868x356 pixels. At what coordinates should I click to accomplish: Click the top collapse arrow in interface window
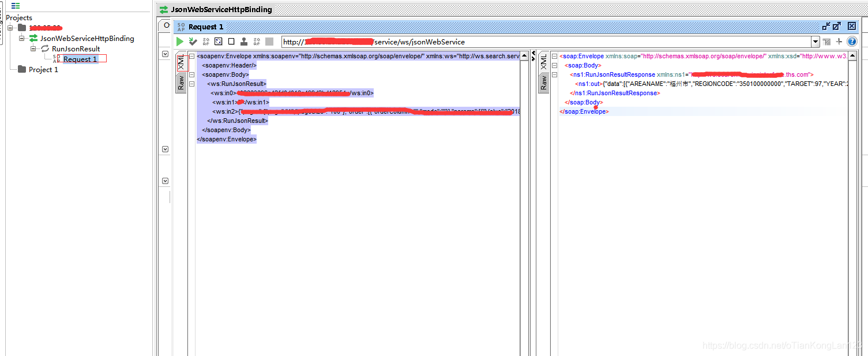[x=165, y=54]
